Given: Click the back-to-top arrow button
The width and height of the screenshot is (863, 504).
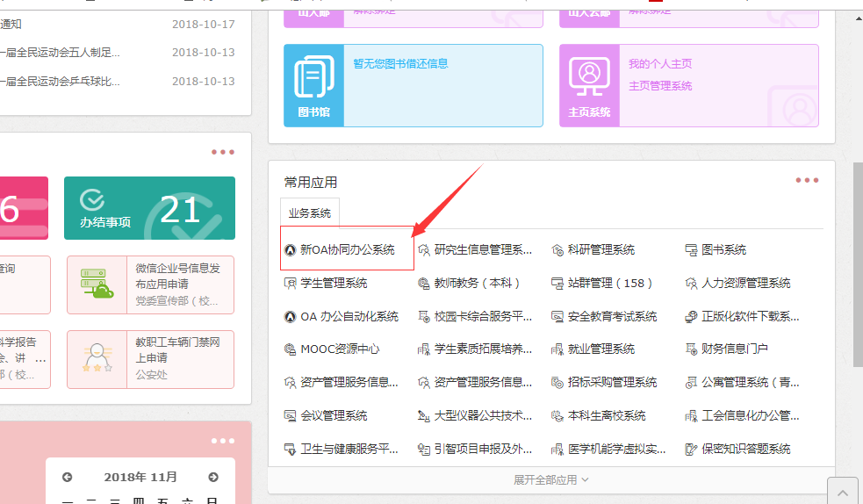Looking at the screenshot, I should pyautogui.click(x=843, y=492).
